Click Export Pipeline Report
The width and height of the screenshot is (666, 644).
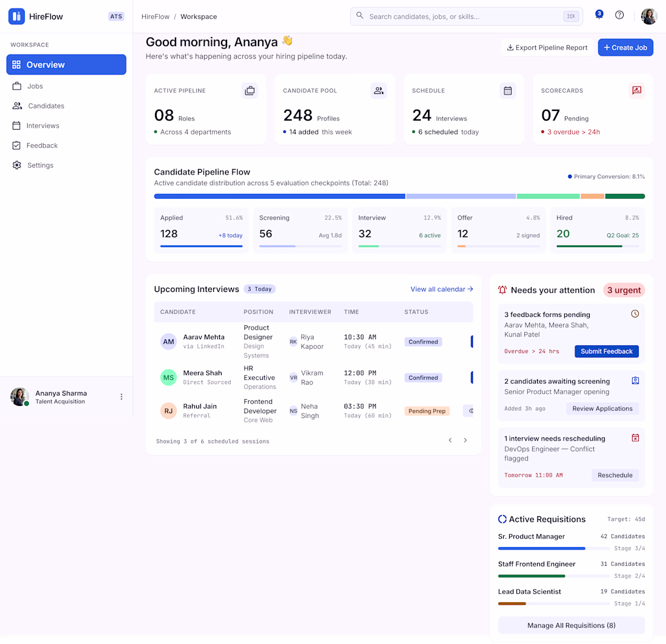point(547,48)
